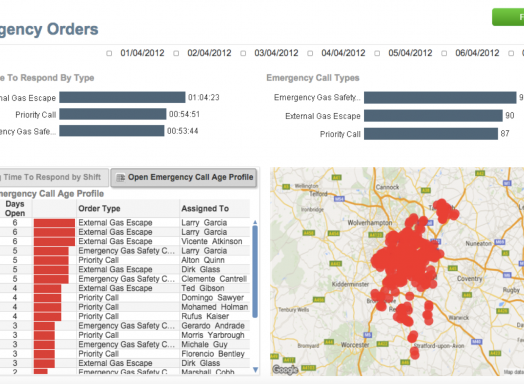
Task: Click the Google logo on the map
Action: [x=285, y=369]
